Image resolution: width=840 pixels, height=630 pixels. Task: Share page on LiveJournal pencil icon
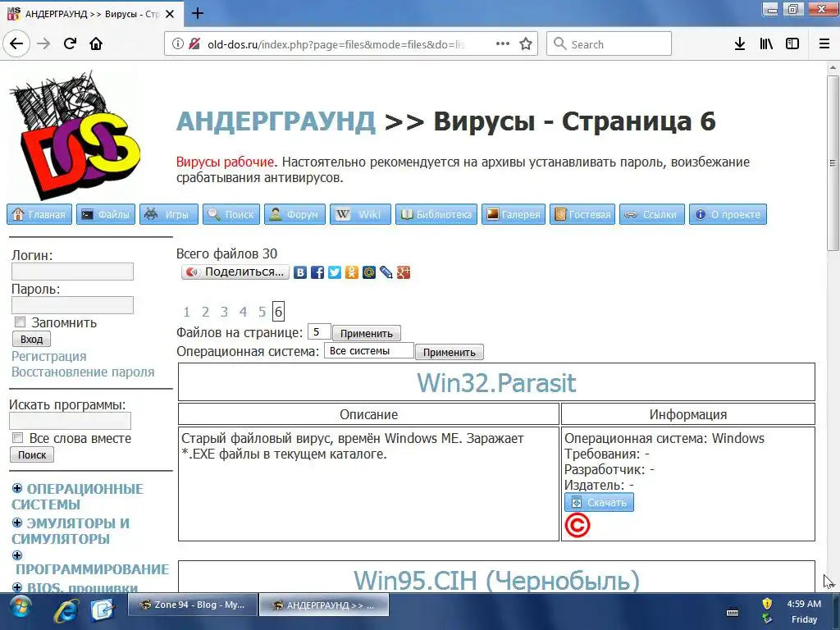pyautogui.click(x=386, y=272)
